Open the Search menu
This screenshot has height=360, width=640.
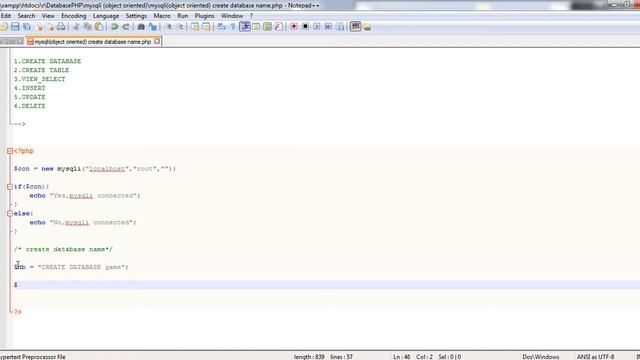pyautogui.click(x=26, y=16)
